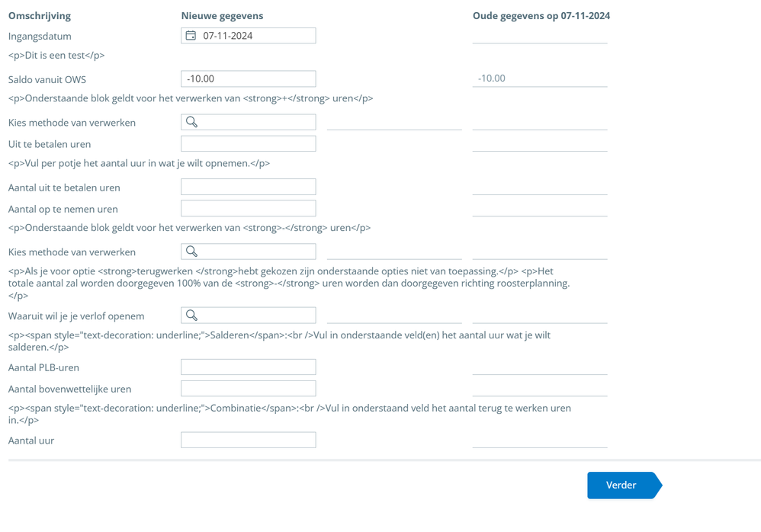
Task: Click the Nieuwe gegevens column header
Action: (x=223, y=15)
